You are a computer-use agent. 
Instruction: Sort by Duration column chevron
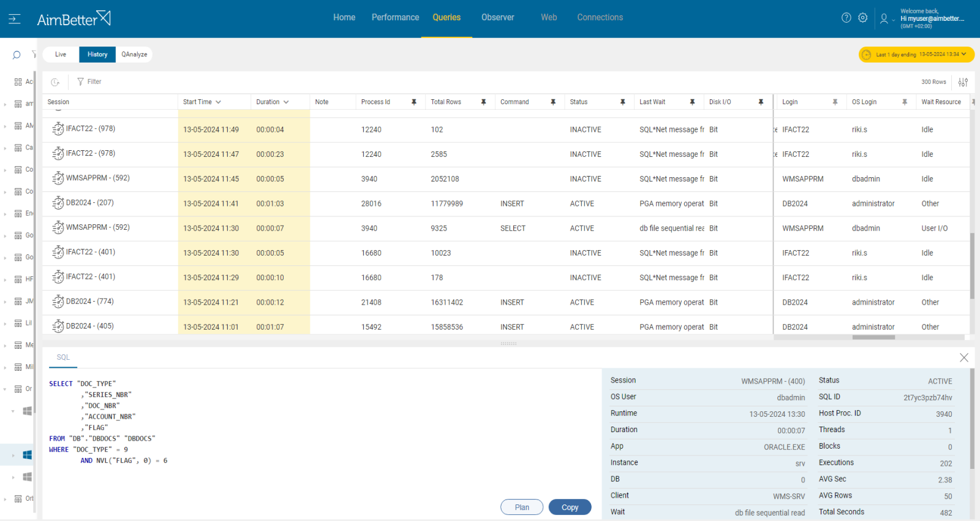tap(286, 102)
